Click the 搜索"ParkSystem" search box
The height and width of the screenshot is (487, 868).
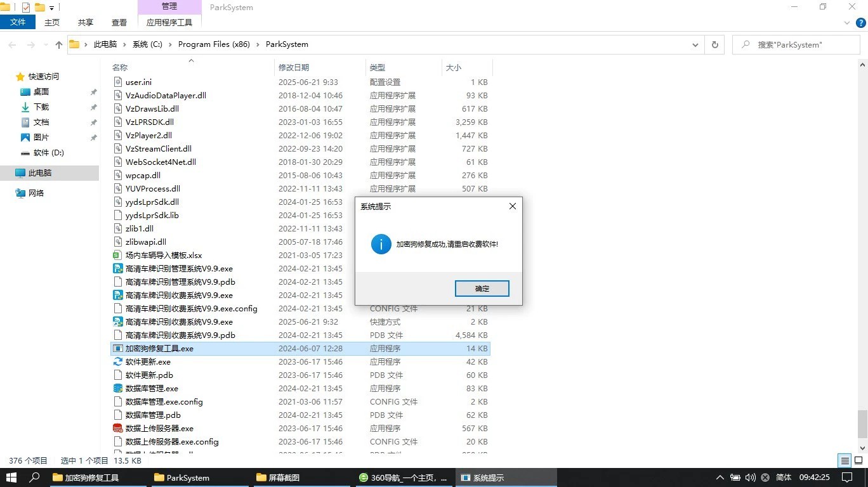[x=796, y=44]
